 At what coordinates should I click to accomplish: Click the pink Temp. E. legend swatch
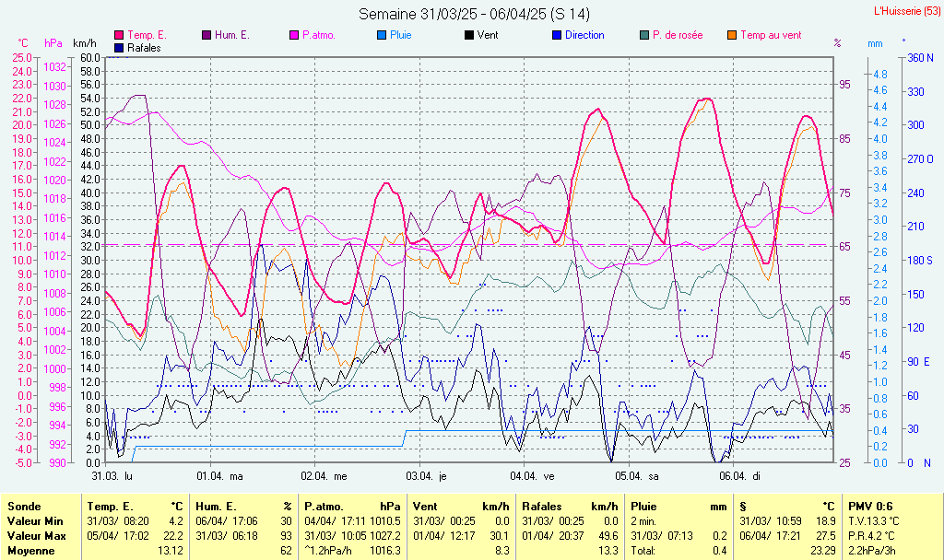(119, 35)
